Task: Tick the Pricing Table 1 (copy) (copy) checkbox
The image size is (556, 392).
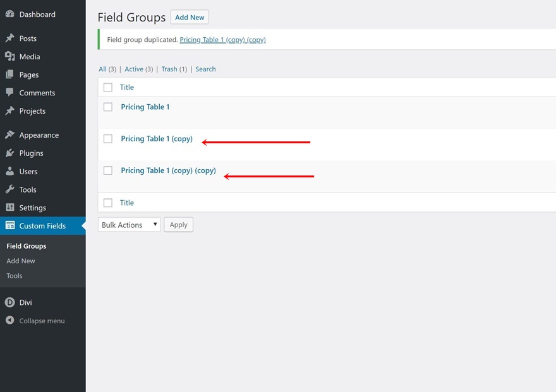Action: pos(108,170)
